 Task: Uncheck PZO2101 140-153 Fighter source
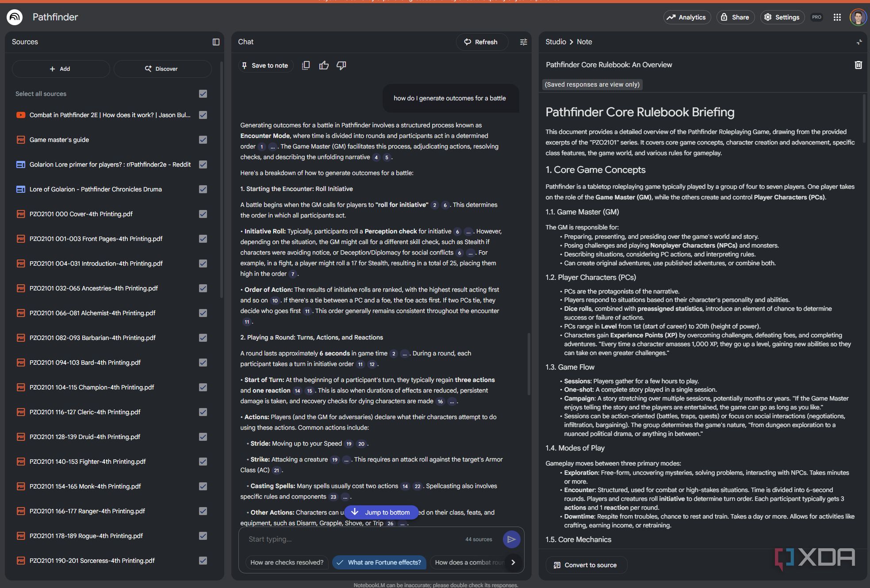click(x=203, y=462)
